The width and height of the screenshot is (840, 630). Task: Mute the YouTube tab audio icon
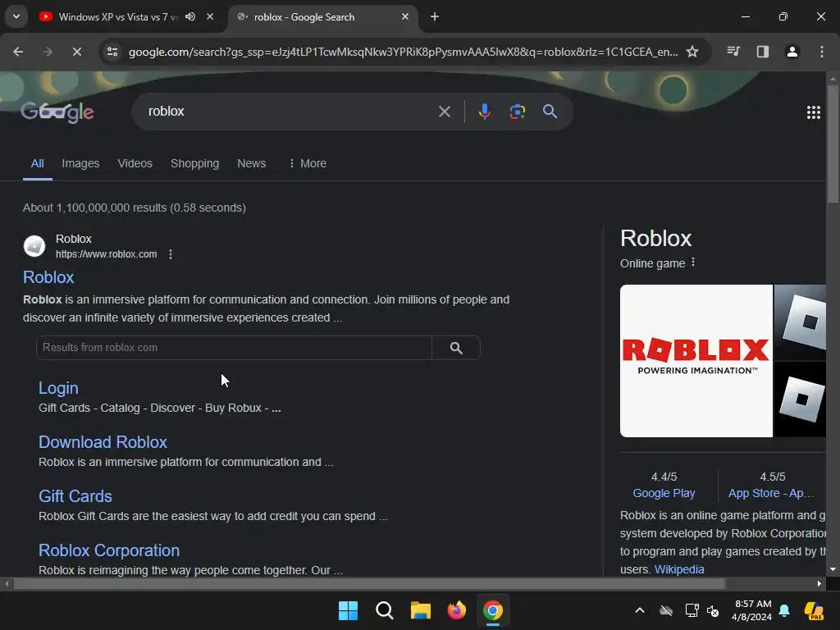pyautogui.click(x=190, y=16)
